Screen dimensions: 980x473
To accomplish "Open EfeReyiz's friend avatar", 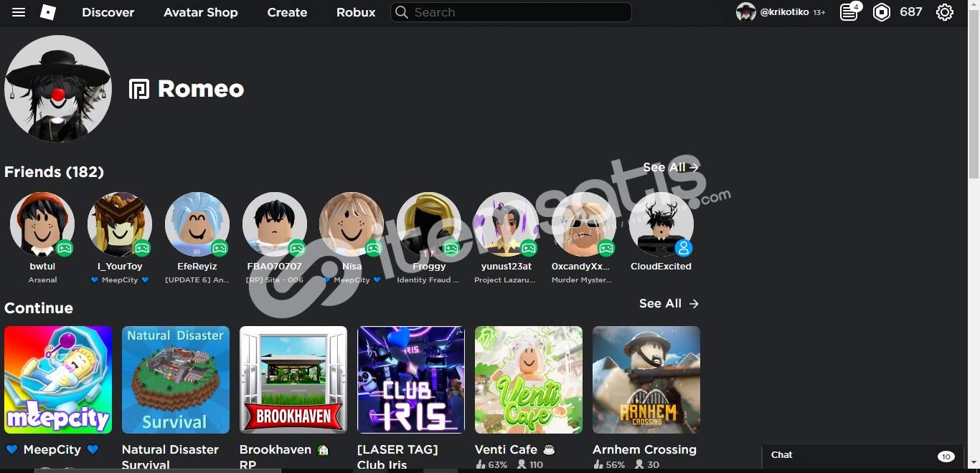I will click(x=197, y=224).
